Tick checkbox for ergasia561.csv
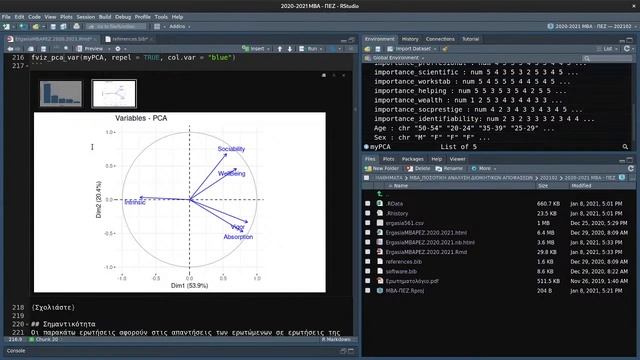This screenshot has height=360, width=640. [368, 223]
